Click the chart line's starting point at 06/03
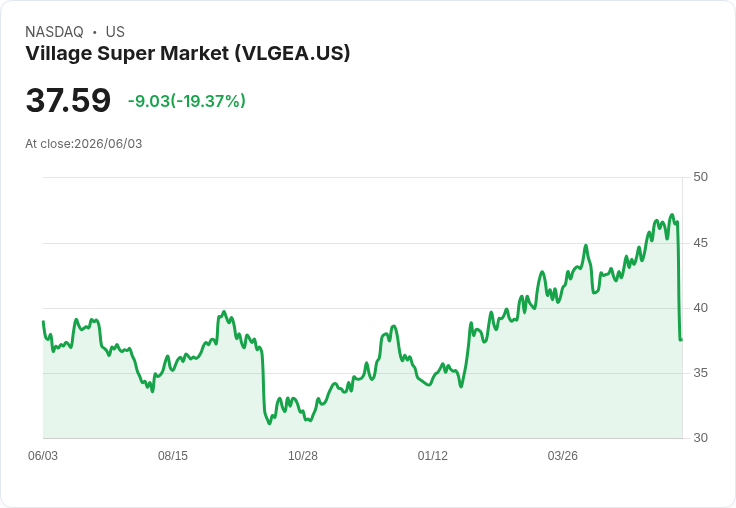This screenshot has height=508, width=736. (x=43, y=322)
